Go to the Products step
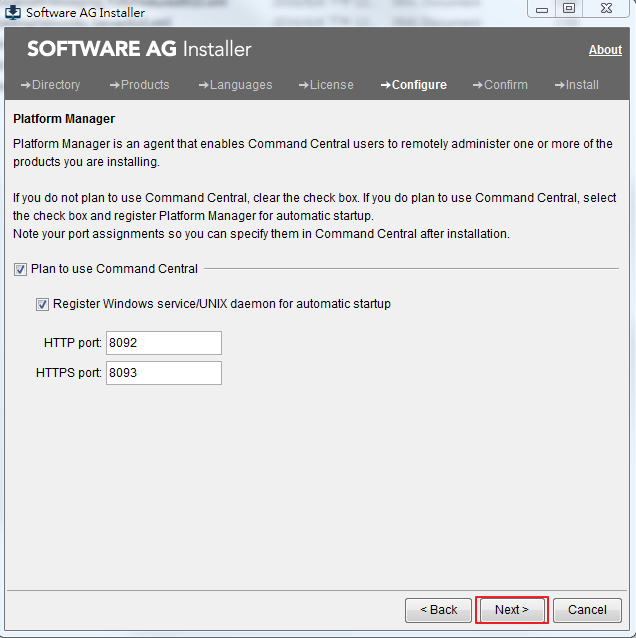This screenshot has height=638, width=636. tap(140, 85)
